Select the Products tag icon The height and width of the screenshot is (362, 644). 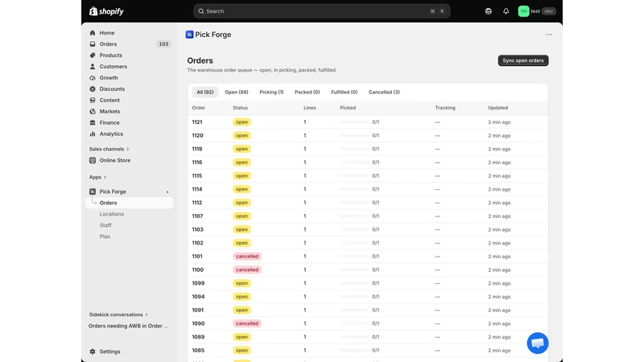pyautogui.click(x=93, y=55)
